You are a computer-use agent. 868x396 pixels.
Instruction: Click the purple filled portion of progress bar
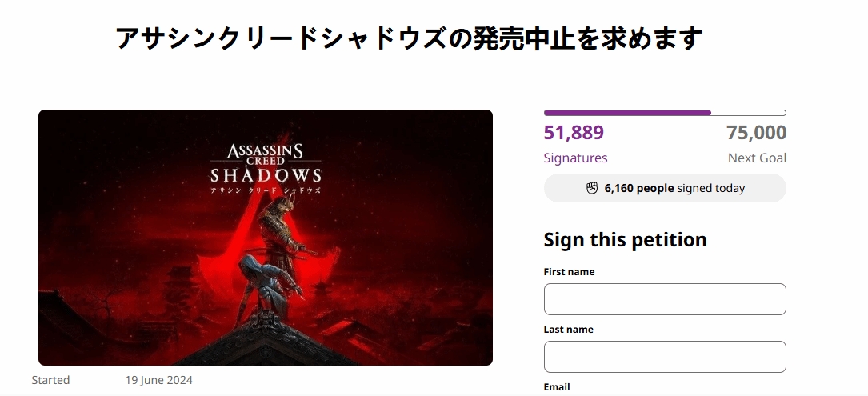click(627, 113)
